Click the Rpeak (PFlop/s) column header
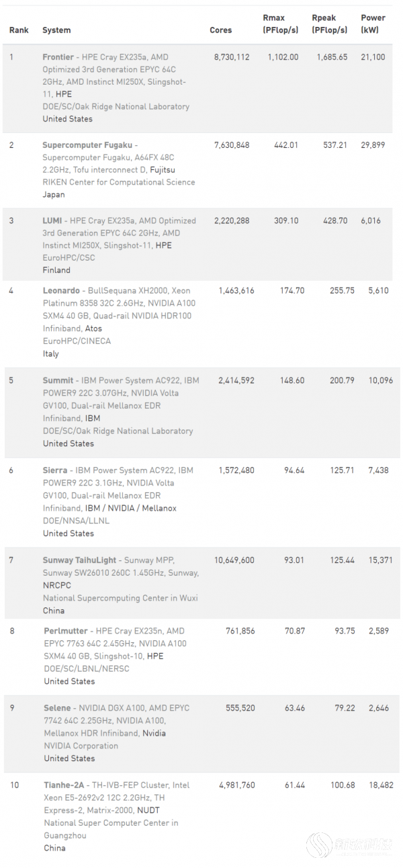Viewport: 403px width, 868px height. pyautogui.click(x=330, y=24)
